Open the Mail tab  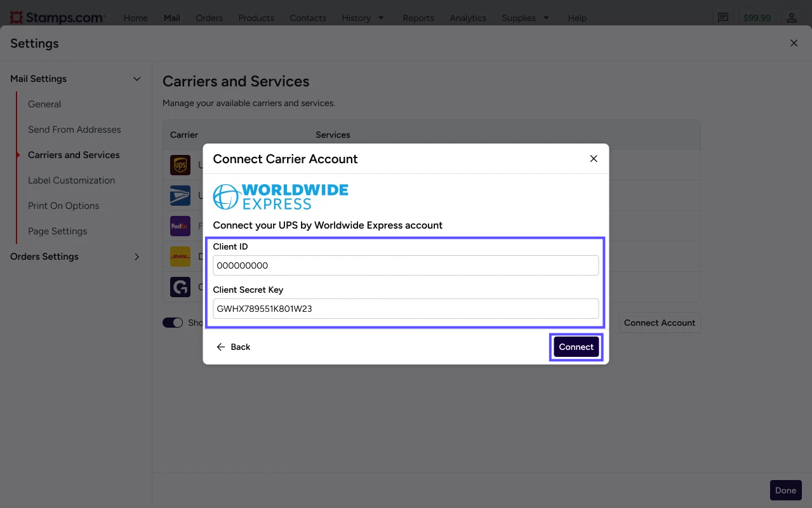click(172, 18)
